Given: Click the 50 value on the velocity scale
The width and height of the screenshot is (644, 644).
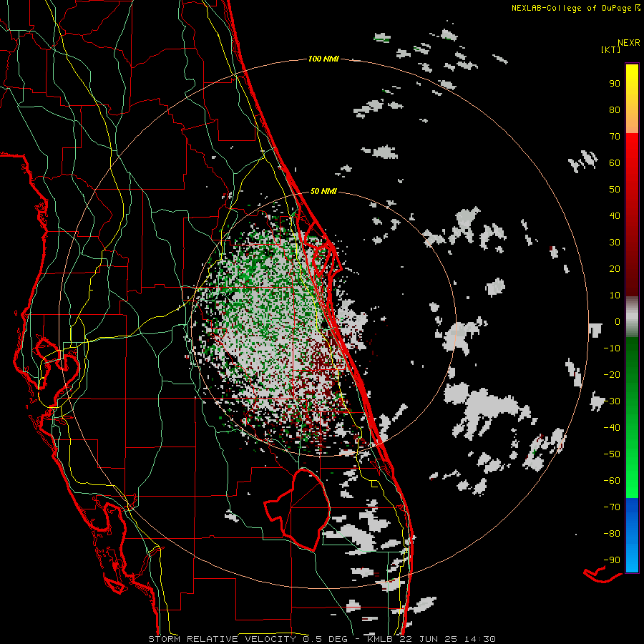Looking at the screenshot, I should (615, 190).
